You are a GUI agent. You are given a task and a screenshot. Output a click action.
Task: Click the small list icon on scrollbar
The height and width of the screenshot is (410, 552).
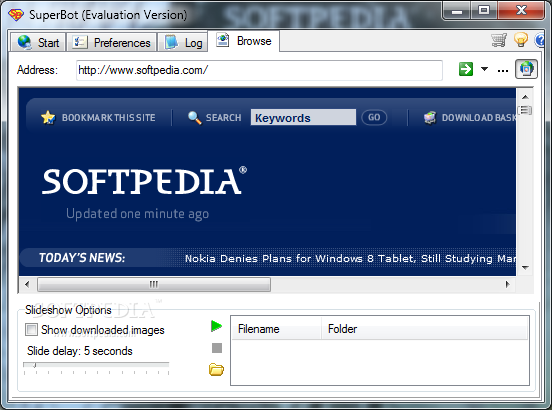(525, 110)
